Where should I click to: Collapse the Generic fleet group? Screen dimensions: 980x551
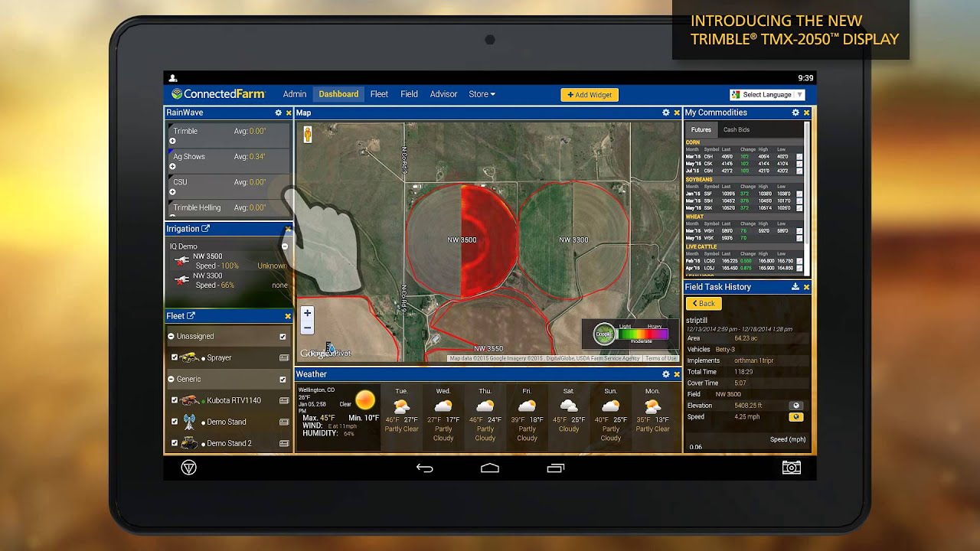171,380
